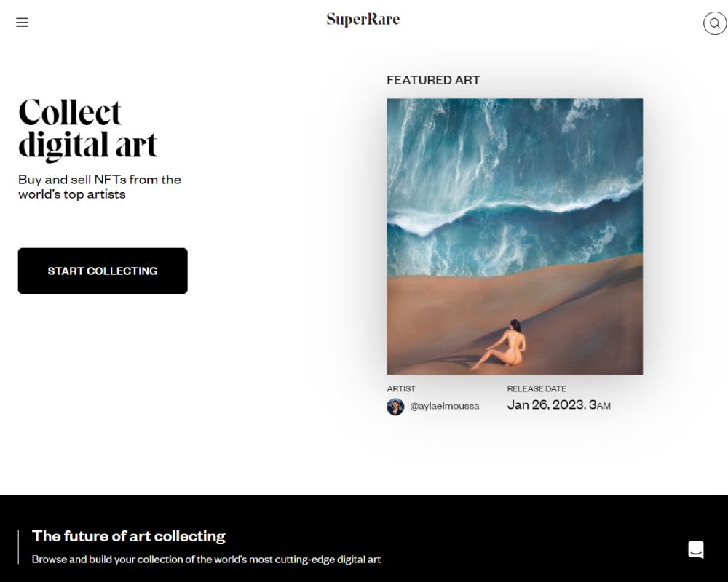
Task: Click The future of art collecting heading
Action: (129, 536)
